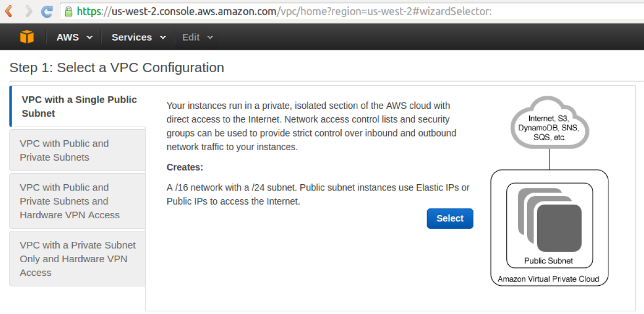The height and width of the screenshot is (314, 644).
Task: Click the blue Select button
Action: 449,218
